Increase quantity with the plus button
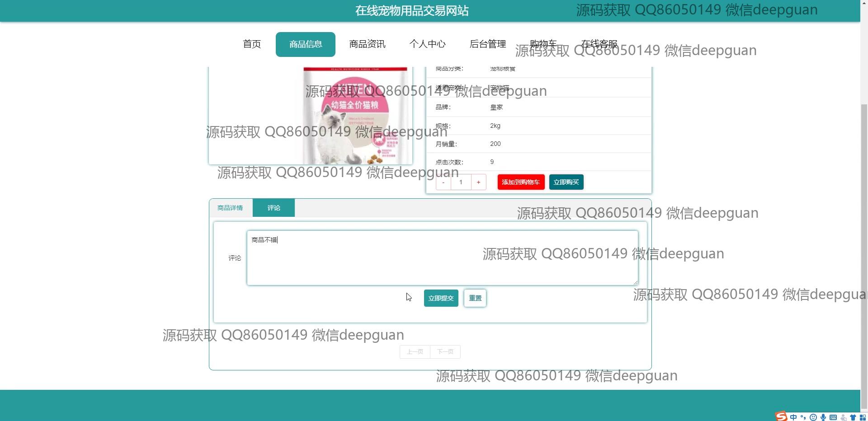 (478, 182)
